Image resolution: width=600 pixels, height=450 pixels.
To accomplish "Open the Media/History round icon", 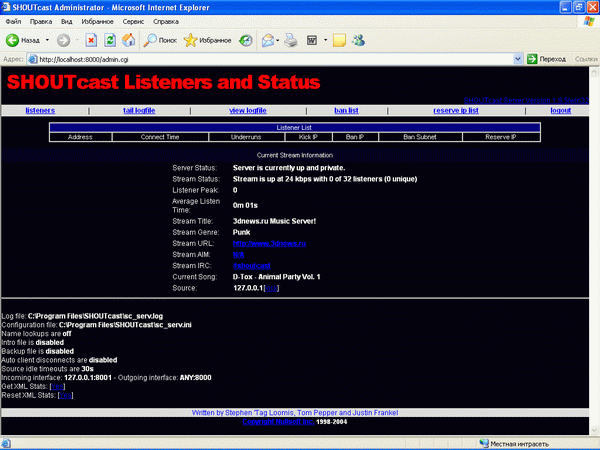I will click(246, 40).
